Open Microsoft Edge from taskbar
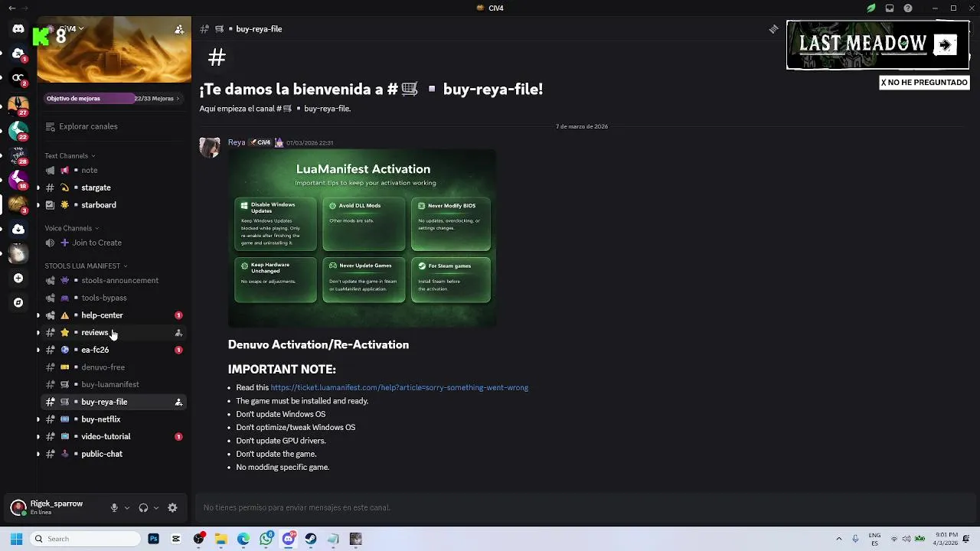The width and height of the screenshot is (980, 551). 243,539
